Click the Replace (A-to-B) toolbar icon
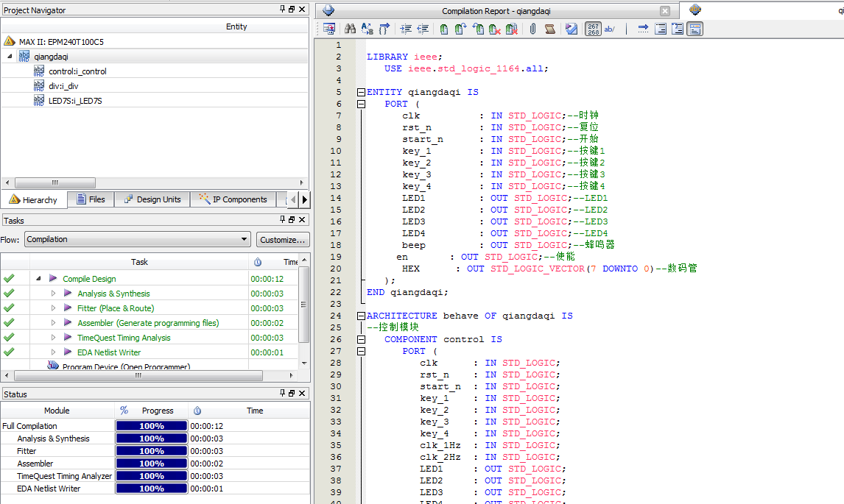The width and height of the screenshot is (844, 504). pos(368,29)
